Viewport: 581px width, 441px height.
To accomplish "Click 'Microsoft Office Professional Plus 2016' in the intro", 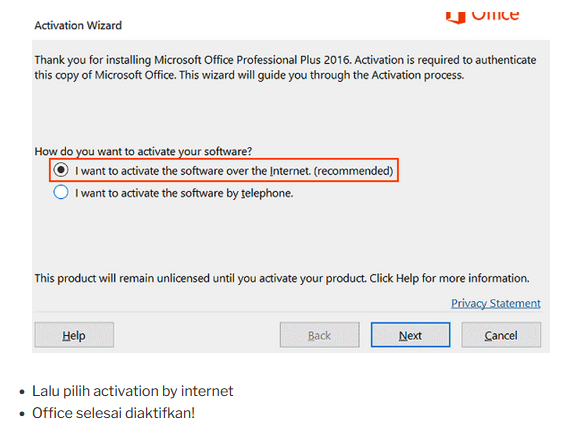I will (252, 60).
